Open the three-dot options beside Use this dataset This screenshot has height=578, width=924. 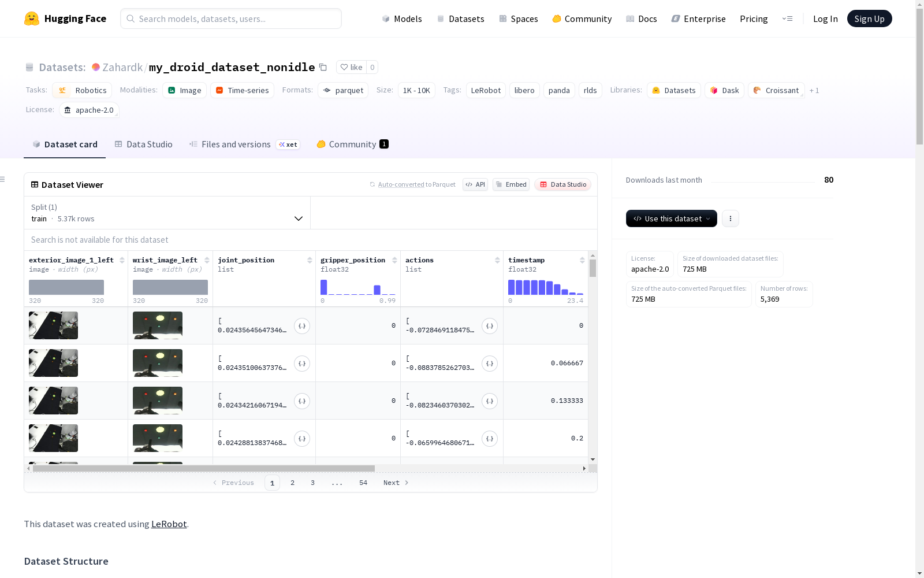(731, 218)
